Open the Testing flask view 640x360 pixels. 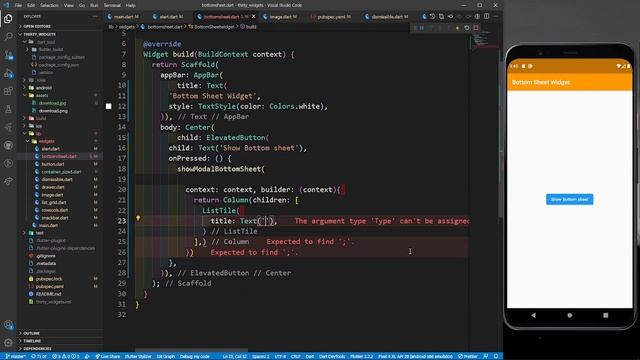[x=8, y=109]
